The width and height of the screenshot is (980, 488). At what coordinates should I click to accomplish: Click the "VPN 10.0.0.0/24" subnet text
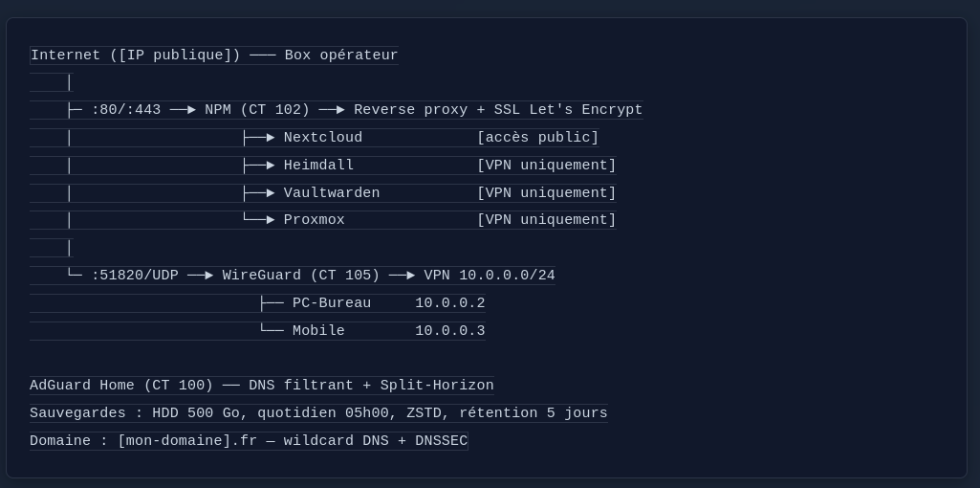pos(490,276)
